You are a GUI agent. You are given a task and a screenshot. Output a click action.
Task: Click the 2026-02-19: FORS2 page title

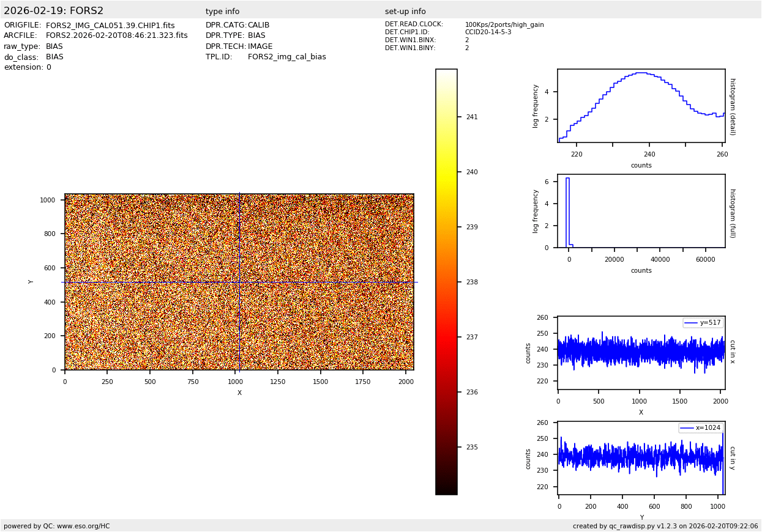click(54, 11)
